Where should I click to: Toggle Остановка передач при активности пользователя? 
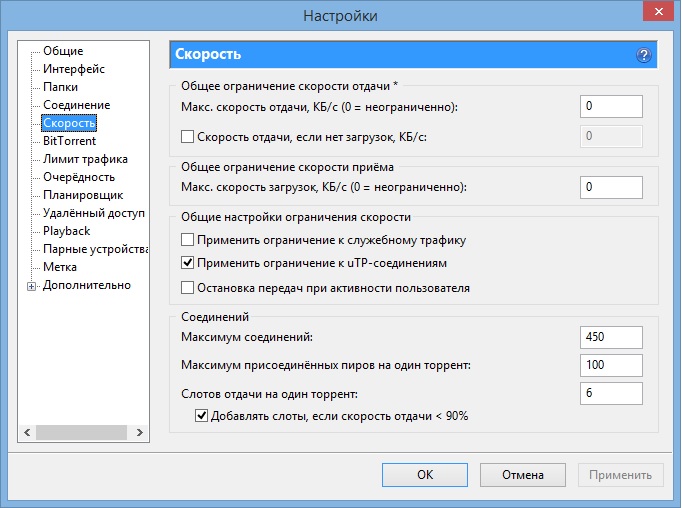tap(187, 287)
